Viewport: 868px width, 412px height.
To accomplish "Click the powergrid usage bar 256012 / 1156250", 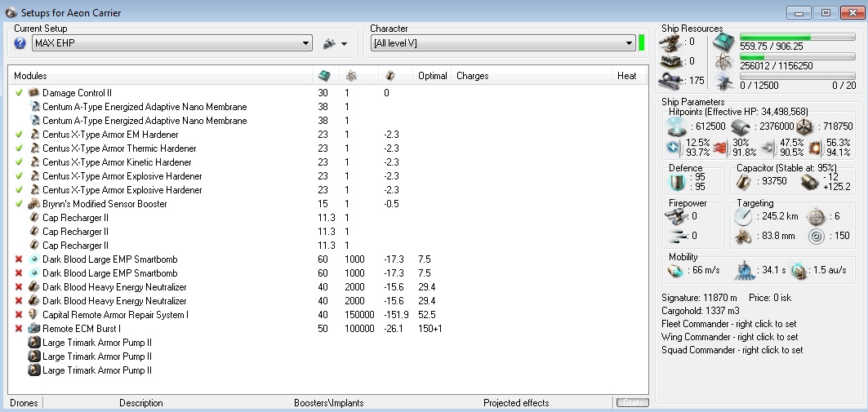I will click(x=798, y=57).
